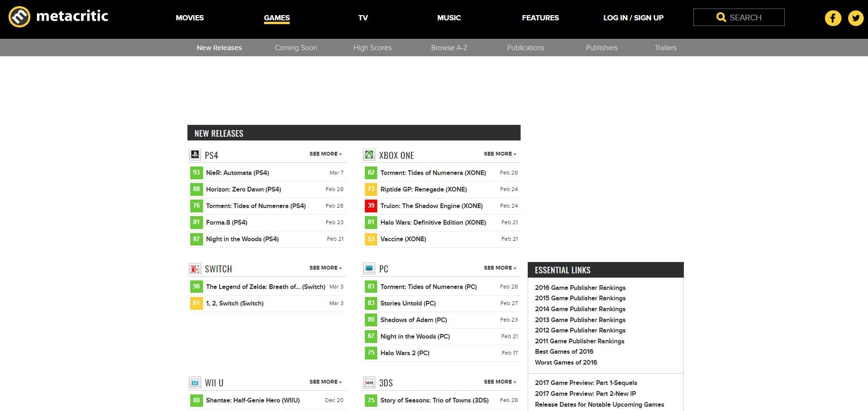The width and height of the screenshot is (868, 411).
Task: Open 2017 Game Preview: Part 1-Sequels
Action: 586,383
